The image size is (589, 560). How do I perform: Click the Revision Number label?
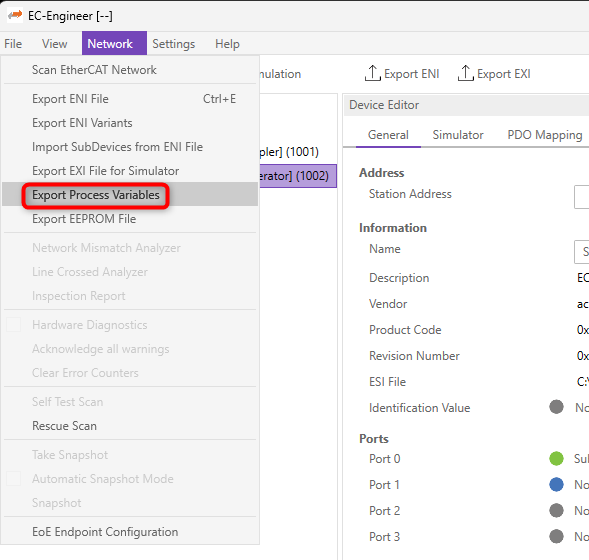point(414,356)
